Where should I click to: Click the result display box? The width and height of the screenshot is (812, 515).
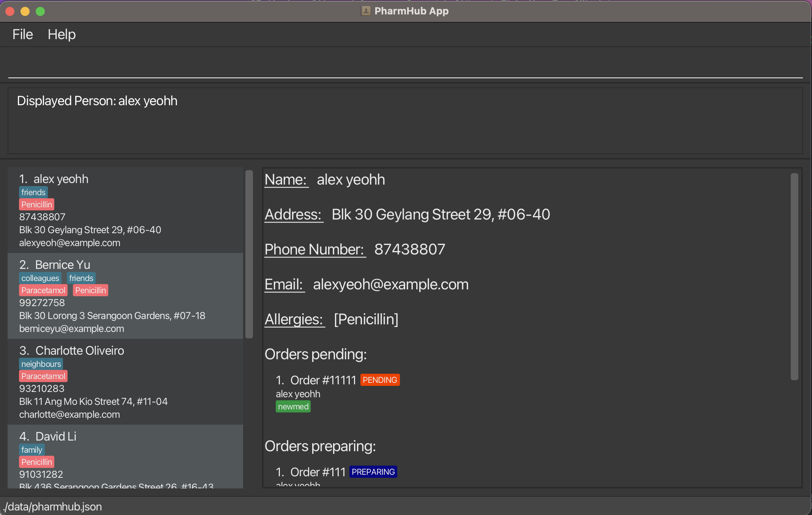405,121
